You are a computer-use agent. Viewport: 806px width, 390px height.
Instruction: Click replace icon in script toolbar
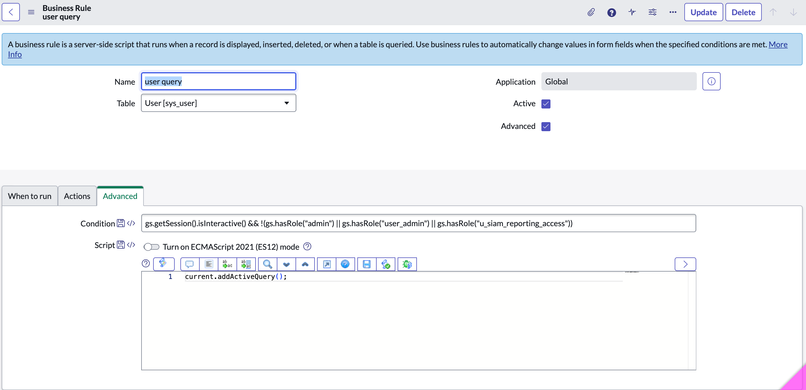pos(228,264)
